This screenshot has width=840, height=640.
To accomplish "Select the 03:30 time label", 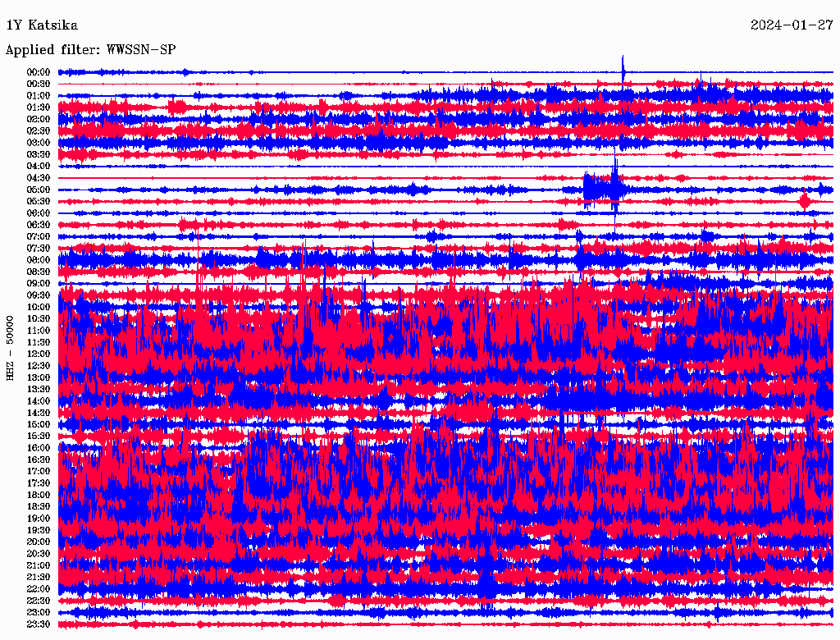I will (x=39, y=154).
